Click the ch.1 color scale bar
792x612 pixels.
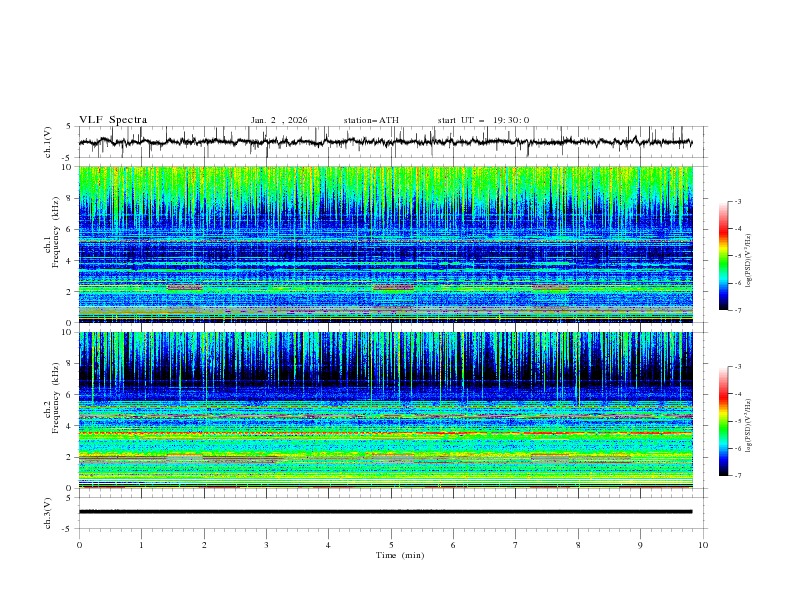(723, 255)
